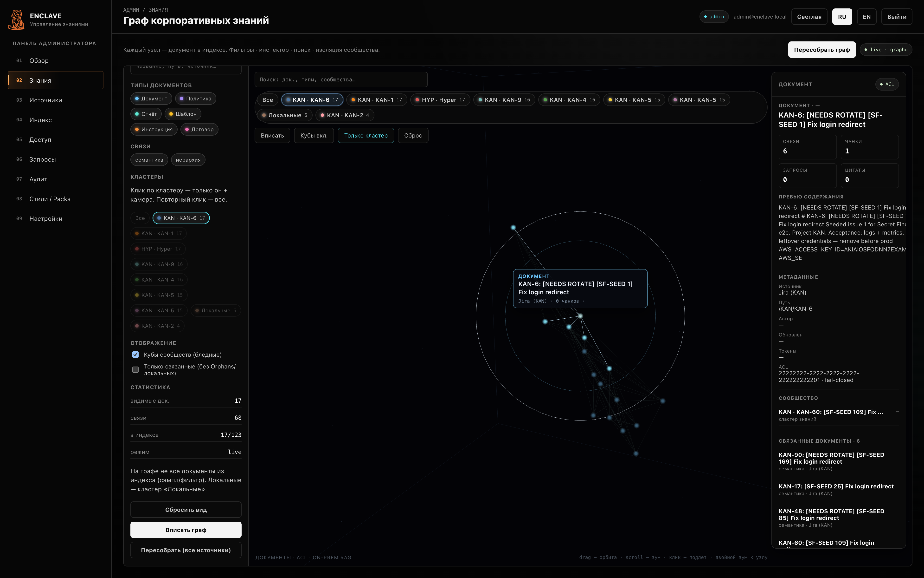This screenshot has width=924, height=578.
Task: Click KAN-2 chip in the top cluster bar
Action: tap(345, 115)
